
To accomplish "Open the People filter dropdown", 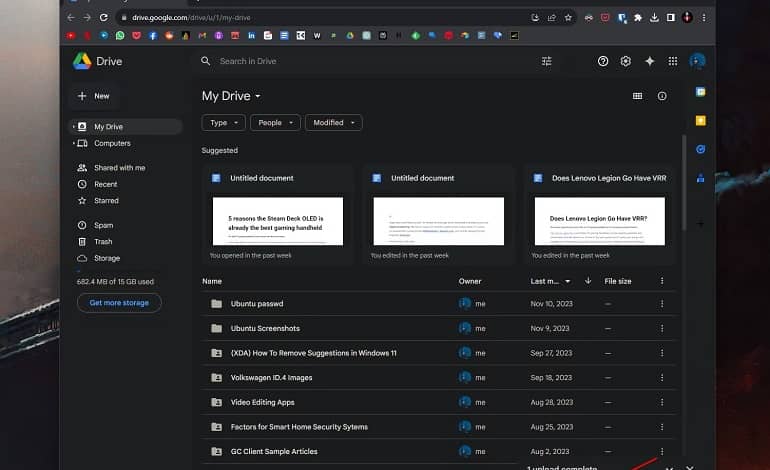I will tap(275, 123).
